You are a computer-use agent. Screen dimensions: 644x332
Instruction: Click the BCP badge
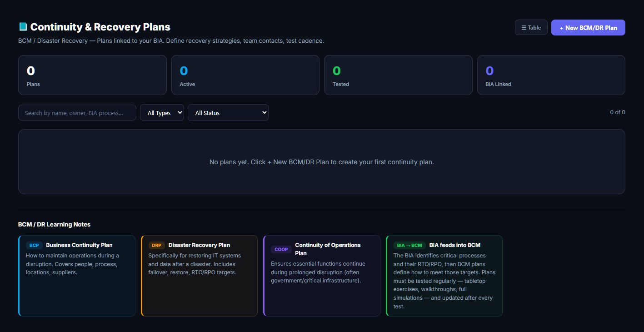[x=34, y=245]
